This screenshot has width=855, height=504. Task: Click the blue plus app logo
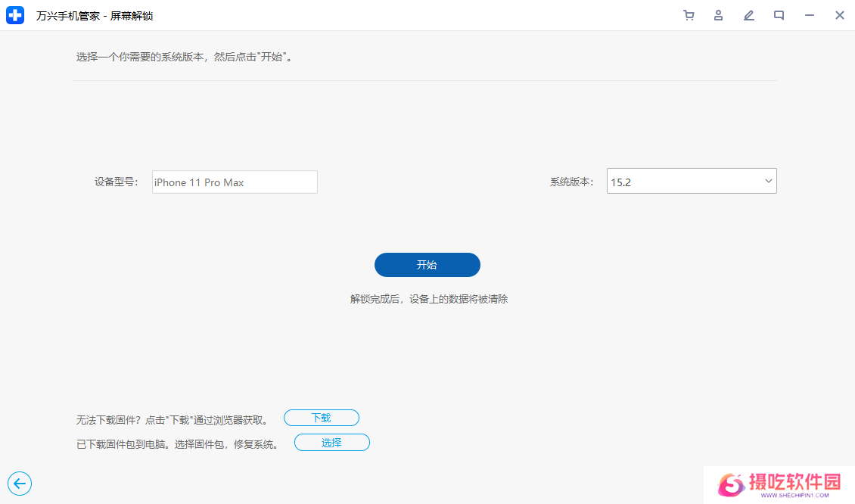[x=15, y=15]
